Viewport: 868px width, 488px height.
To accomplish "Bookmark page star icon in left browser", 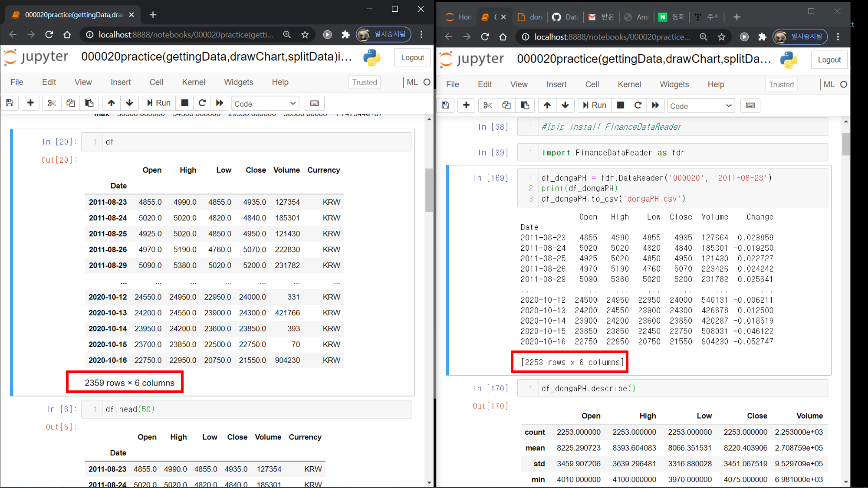I will 305,35.
